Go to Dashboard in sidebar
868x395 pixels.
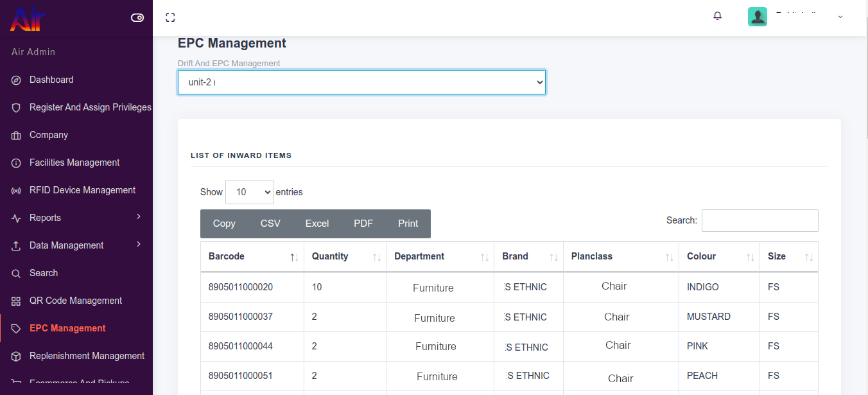point(51,80)
